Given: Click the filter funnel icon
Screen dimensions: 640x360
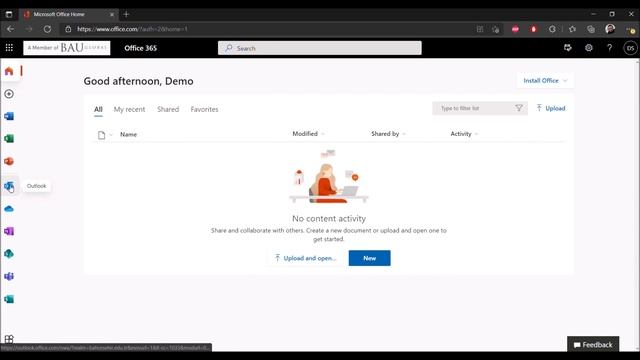Looking at the screenshot, I should click(519, 108).
